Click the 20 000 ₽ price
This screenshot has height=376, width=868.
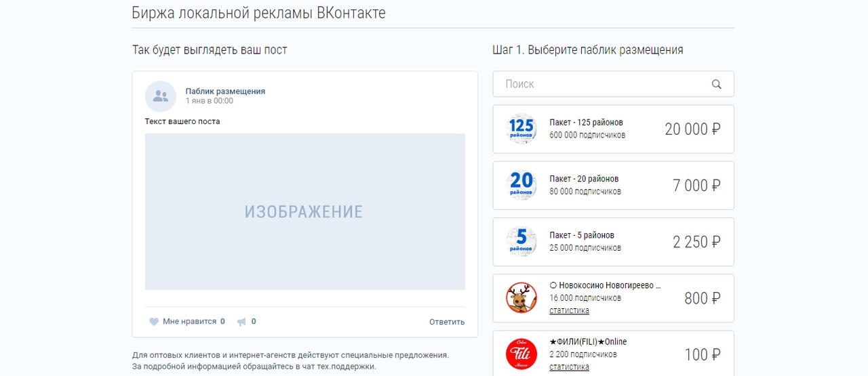[692, 129]
